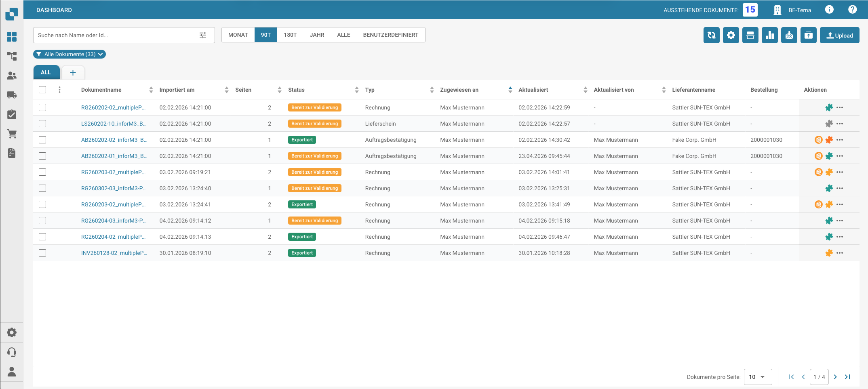Sort by the Aktualisiert column arrows
Viewport: 868px width, 389px height.
586,90
